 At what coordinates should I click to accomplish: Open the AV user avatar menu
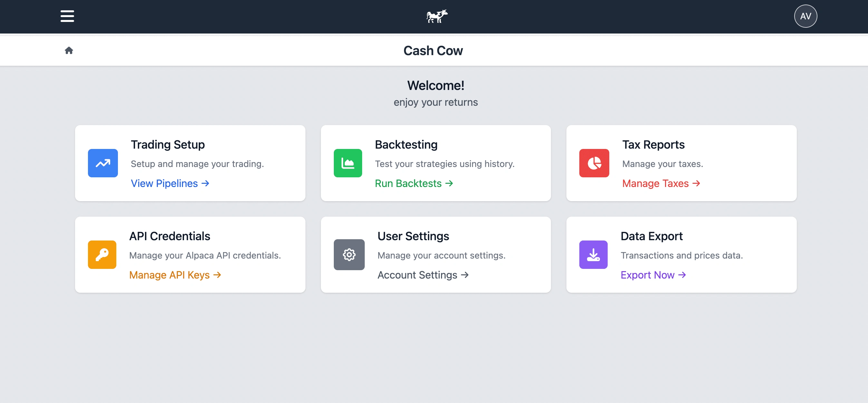coord(805,16)
